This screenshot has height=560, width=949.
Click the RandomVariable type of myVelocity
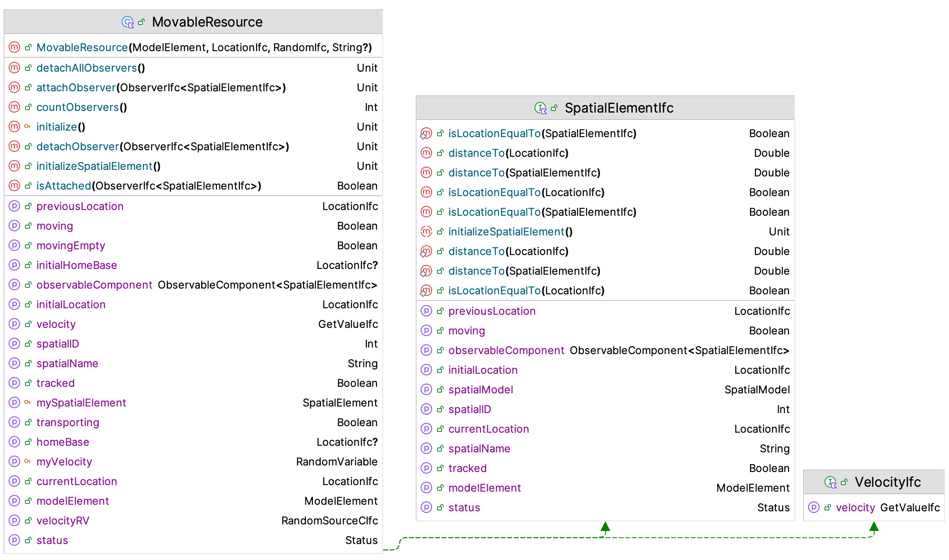click(337, 461)
